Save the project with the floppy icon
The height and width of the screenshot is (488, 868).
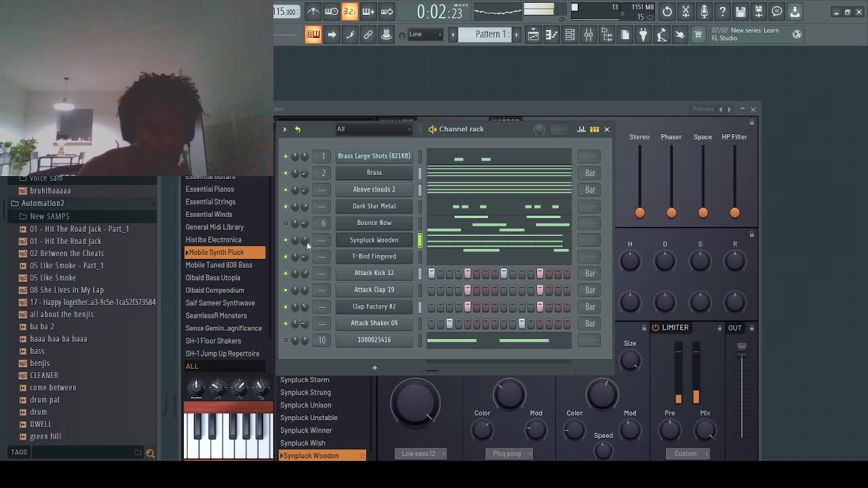pos(741,11)
